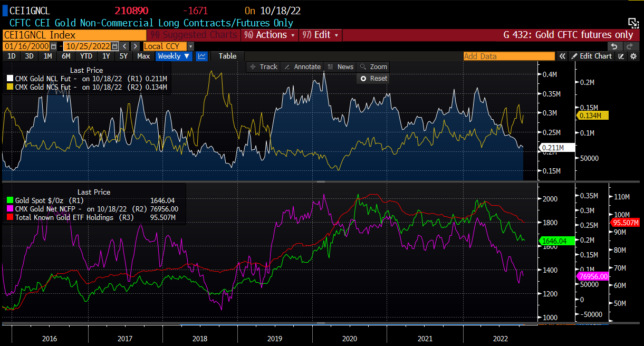644x346 pixels.
Task: Click the pop-out window icon
Action: [633, 22]
